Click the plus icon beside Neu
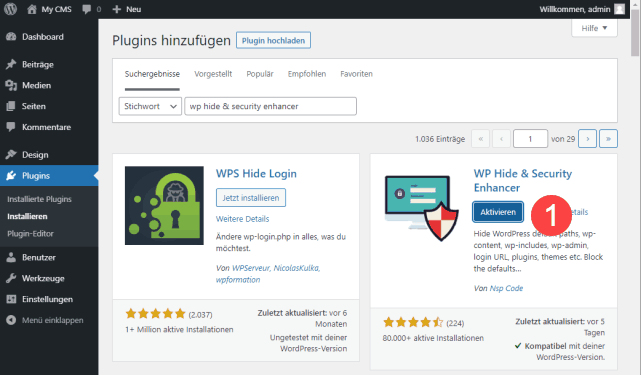Image resolution: width=641 pixels, height=375 pixels. [117, 9]
